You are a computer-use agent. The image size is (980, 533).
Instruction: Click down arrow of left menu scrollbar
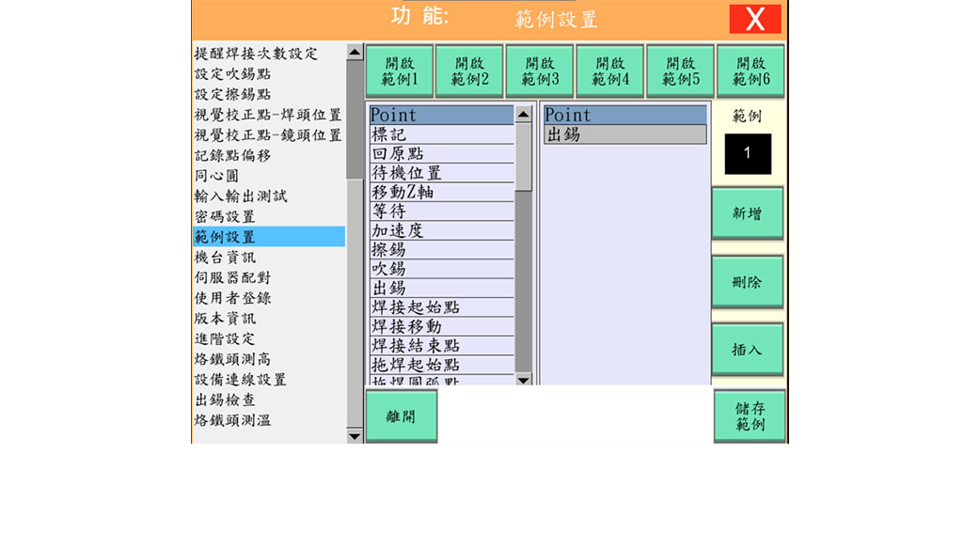[x=355, y=436]
